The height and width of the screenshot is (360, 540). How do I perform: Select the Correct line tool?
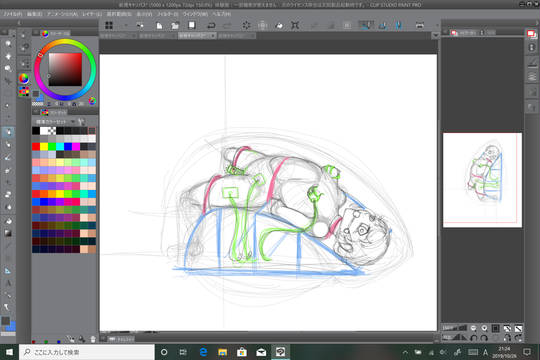point(8,307)
